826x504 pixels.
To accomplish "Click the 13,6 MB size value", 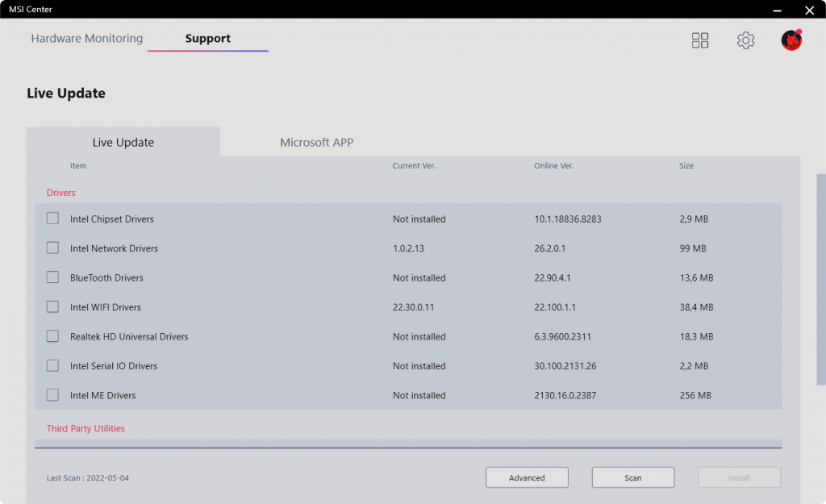I will click(x=696, y=278).
